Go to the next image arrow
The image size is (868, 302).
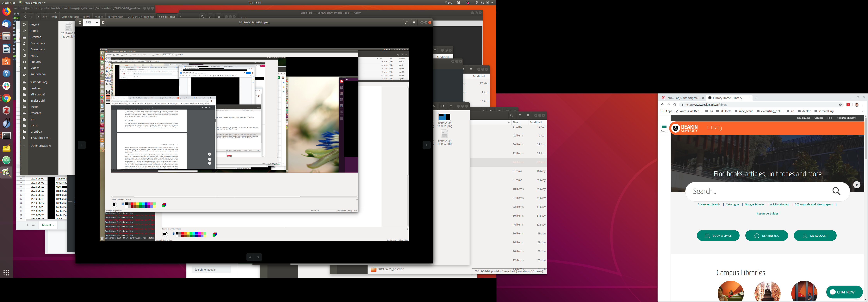426,145
